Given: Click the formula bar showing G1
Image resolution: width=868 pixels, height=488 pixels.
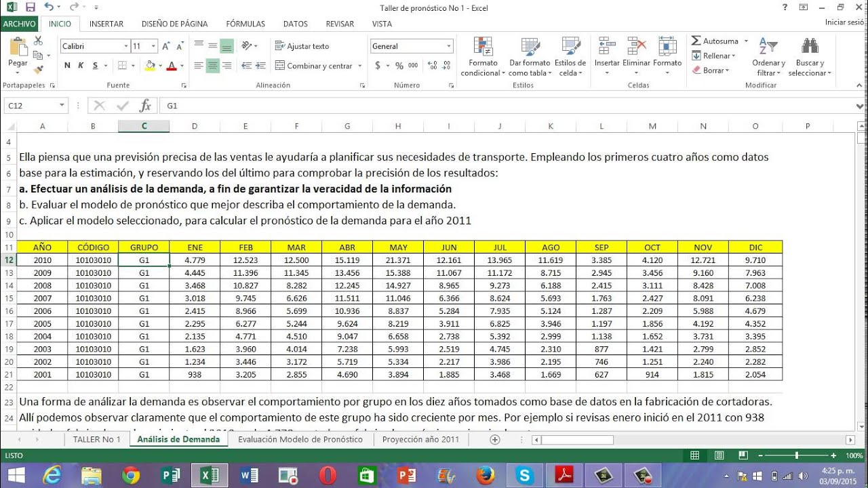Looking at the screenshot, I should [509, 106].
